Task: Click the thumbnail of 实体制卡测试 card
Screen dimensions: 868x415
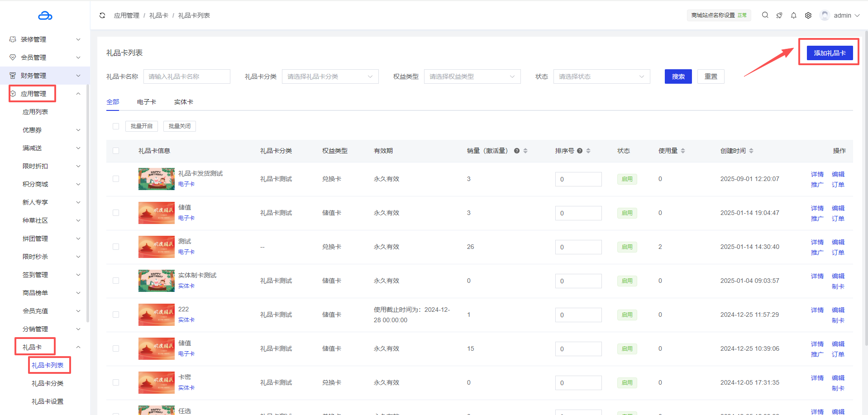Action: (156, 281)
